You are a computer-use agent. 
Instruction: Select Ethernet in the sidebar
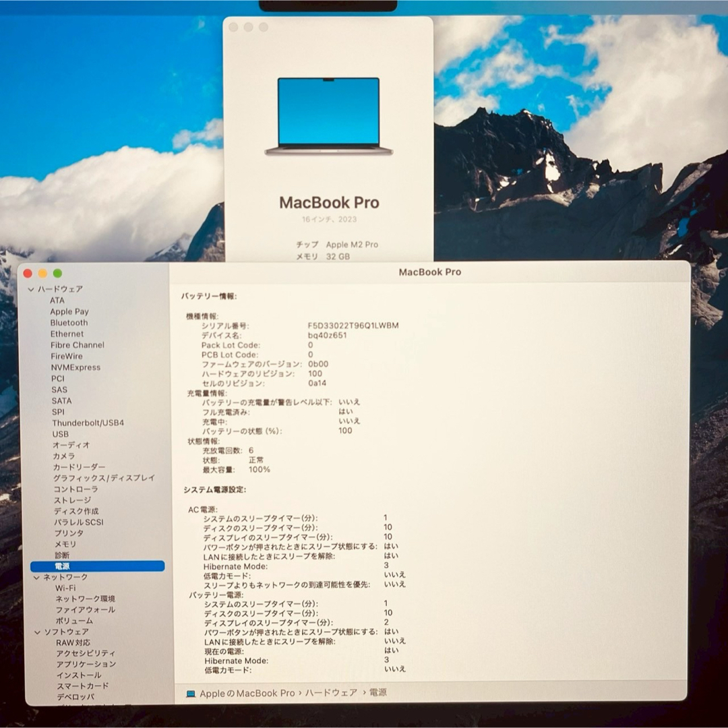[x=67, y=334]
